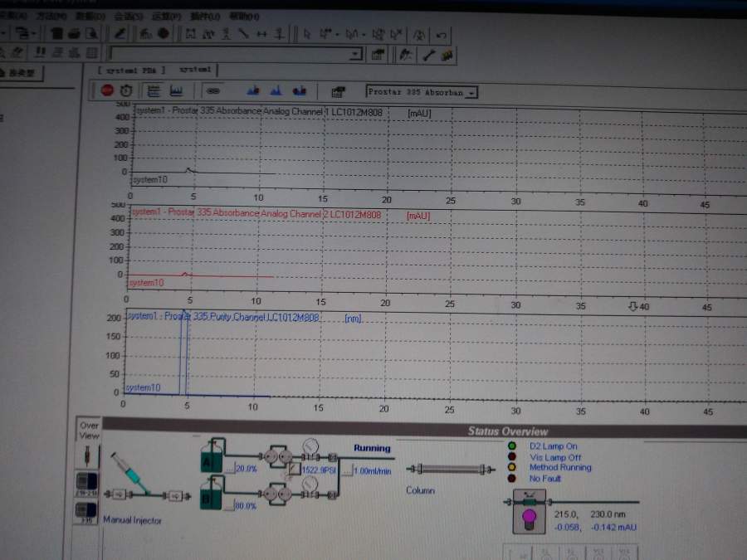Click the printer icon in top toolbar
The image size is (747, 560).
74,33
